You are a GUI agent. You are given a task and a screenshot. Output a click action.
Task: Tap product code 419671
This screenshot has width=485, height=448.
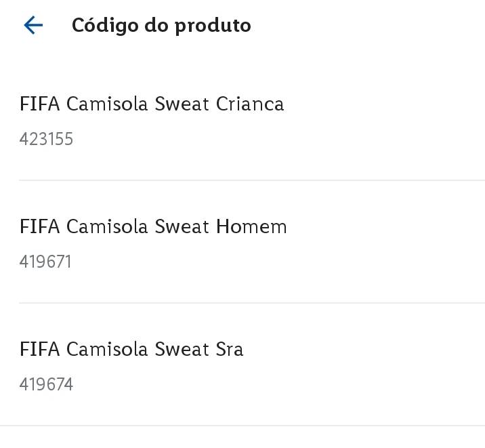pyautogui.click(x=45, y=262)
